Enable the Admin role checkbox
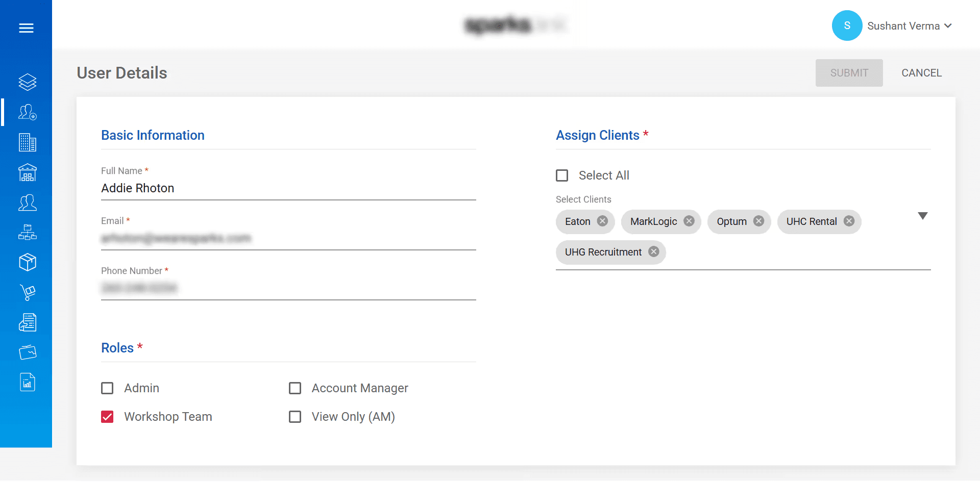The image size is (980, 482). tap(107, 388)
